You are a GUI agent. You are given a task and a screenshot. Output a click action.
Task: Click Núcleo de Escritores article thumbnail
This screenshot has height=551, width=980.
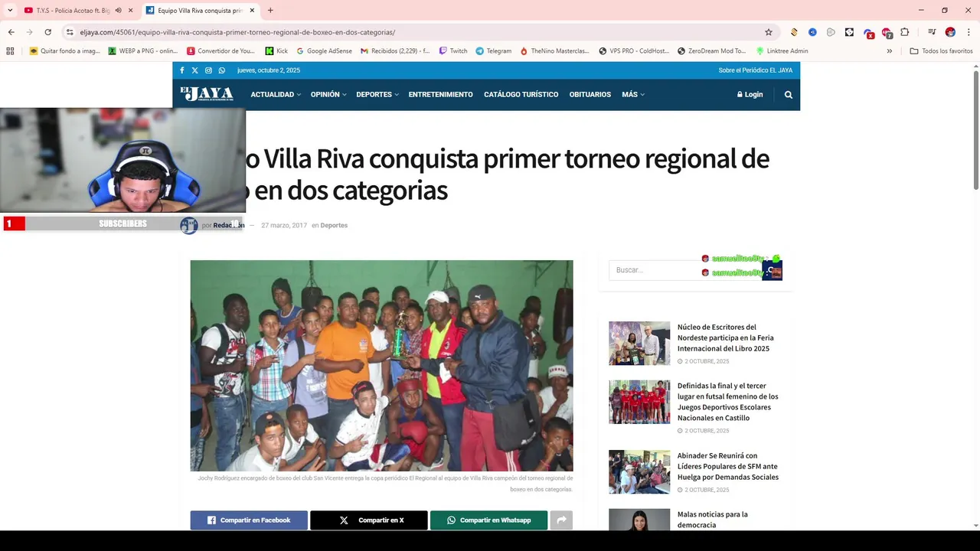coord(639,343)
